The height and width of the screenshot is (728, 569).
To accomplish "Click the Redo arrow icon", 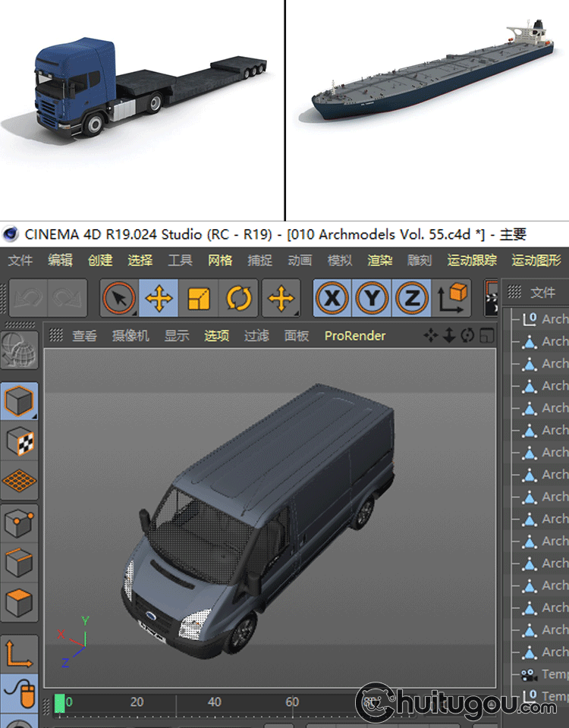I will tap(67, 298).
